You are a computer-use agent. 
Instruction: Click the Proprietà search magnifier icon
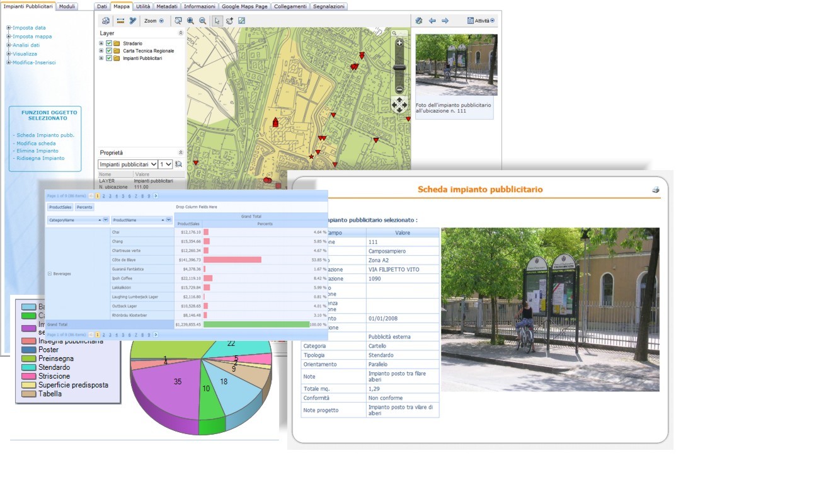point(179,164)
